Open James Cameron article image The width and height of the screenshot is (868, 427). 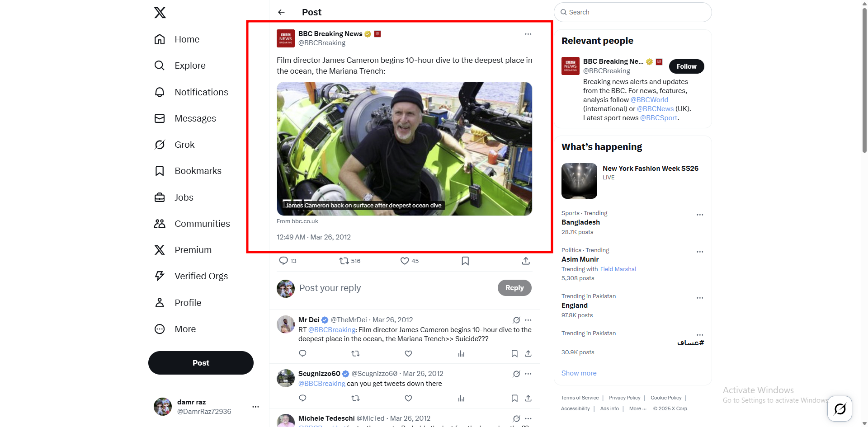404,149
